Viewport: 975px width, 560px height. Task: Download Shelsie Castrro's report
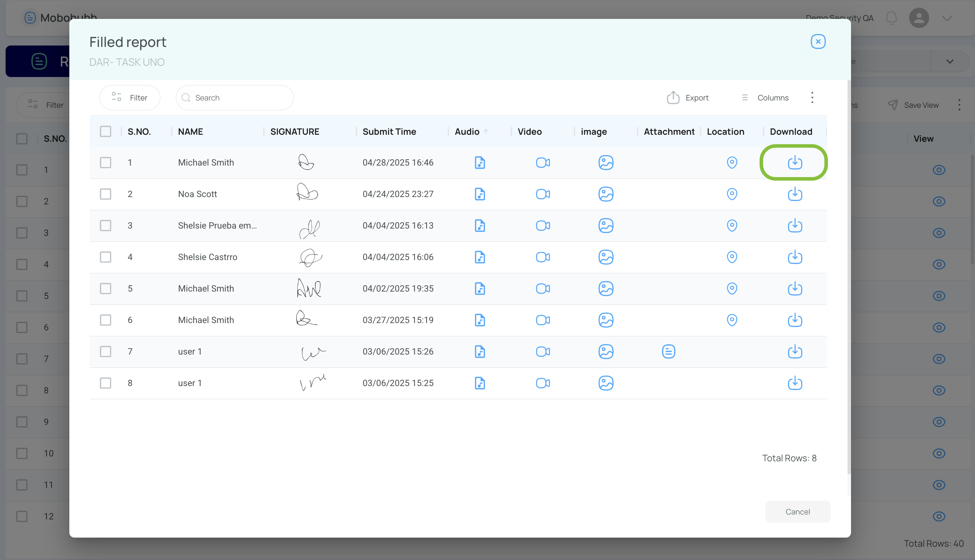[x=795, y=257]
